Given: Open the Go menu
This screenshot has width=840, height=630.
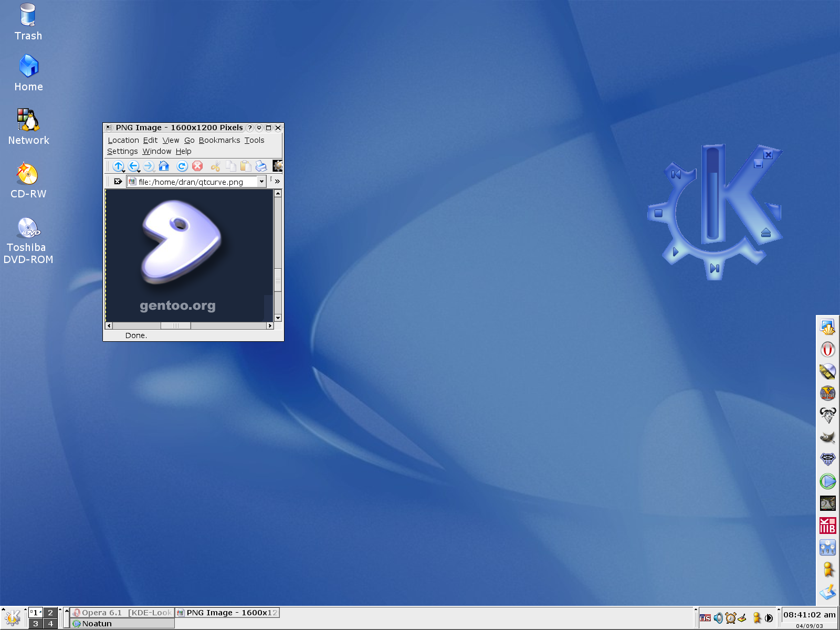Looking at the screenshot, I should [190, 140].
